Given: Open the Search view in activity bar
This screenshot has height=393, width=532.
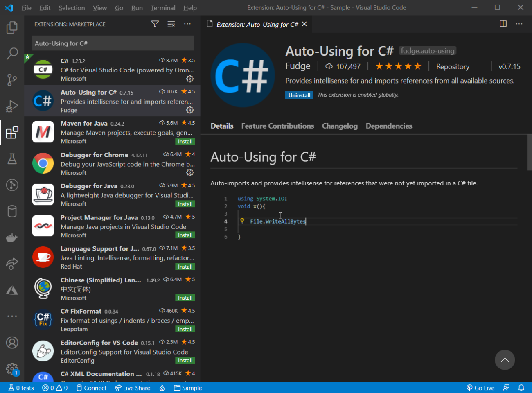Looking at the screenshot, I should coord(12,53).
